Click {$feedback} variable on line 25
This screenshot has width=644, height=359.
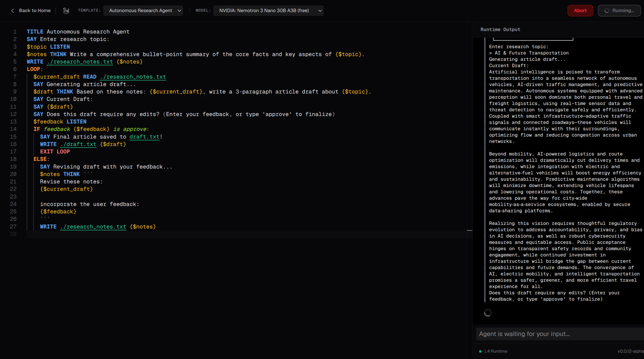click(58, 212)
